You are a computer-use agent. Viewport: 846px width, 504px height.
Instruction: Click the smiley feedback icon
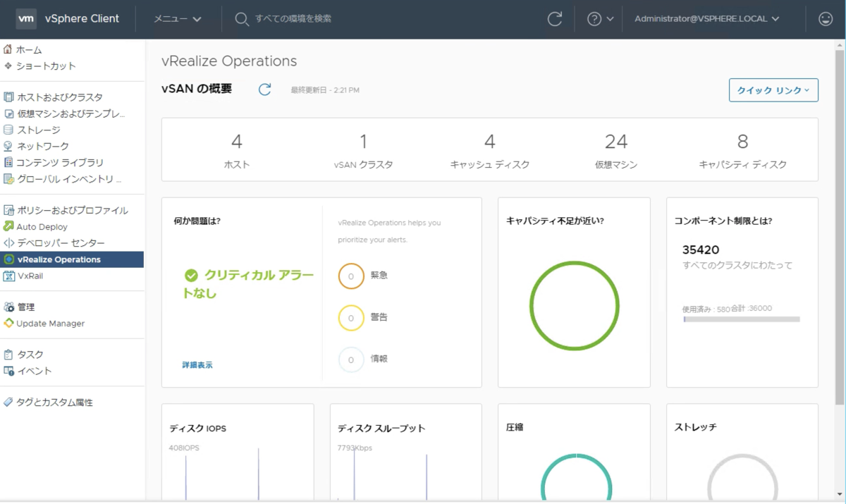826,19
